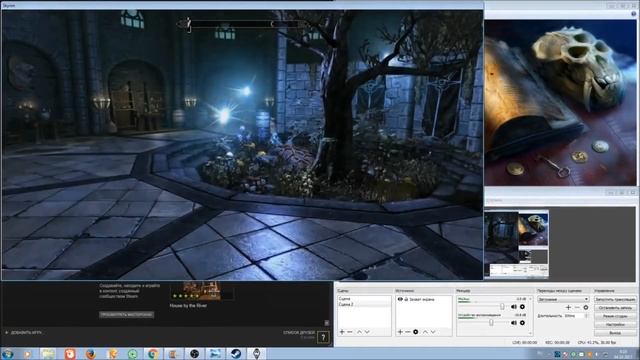The image size is (640, 360).
Task: Add a new scene with the plus icon
Action: (342, 332)
